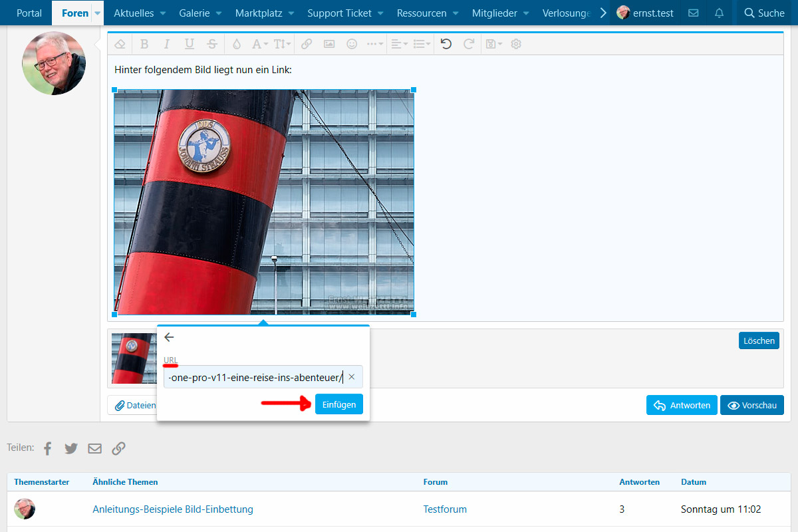The width and height of the screenshot is (798, 532).
Task: Open the Portal menu item
Action: 29,13
